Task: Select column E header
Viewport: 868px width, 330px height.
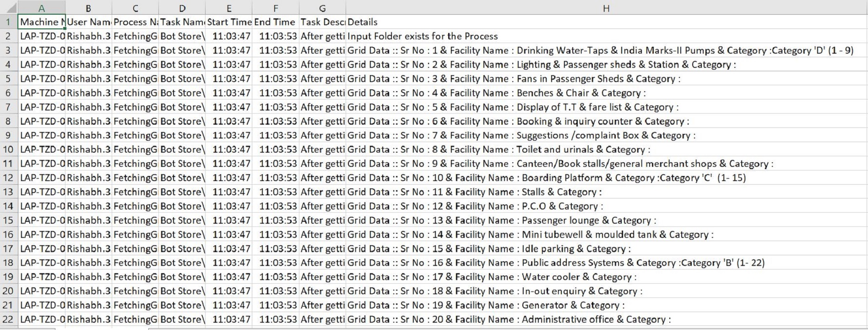Action: click(x=229, y=8)
